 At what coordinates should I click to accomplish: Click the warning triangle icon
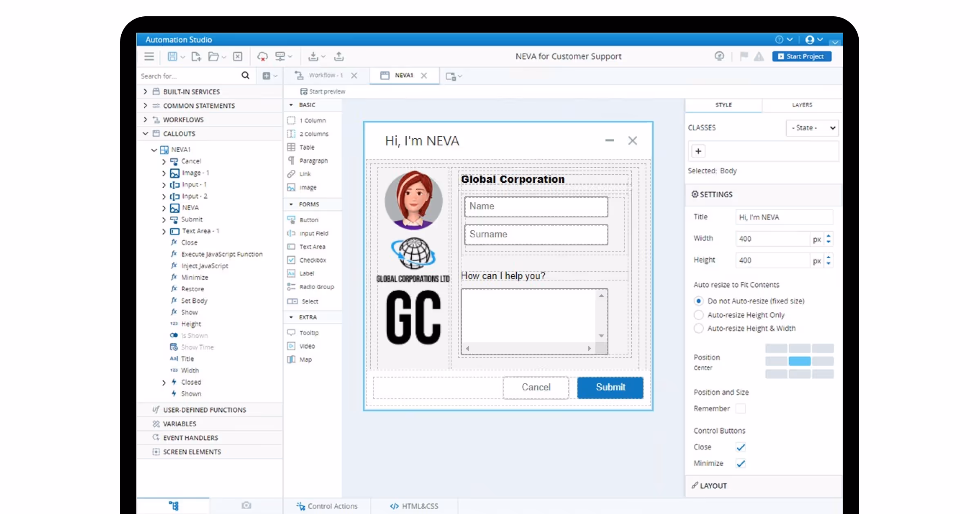click(x=759, y=56)
